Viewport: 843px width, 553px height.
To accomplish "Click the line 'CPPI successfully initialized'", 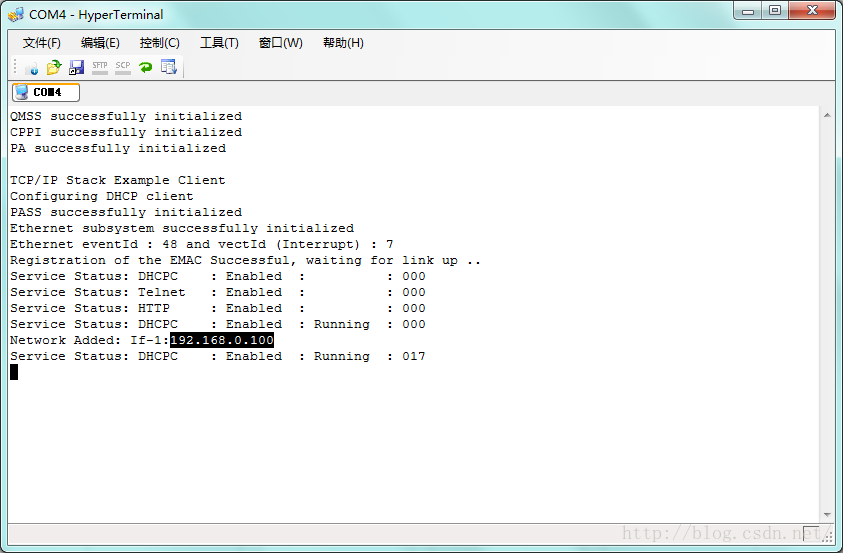I will [126, 132].
